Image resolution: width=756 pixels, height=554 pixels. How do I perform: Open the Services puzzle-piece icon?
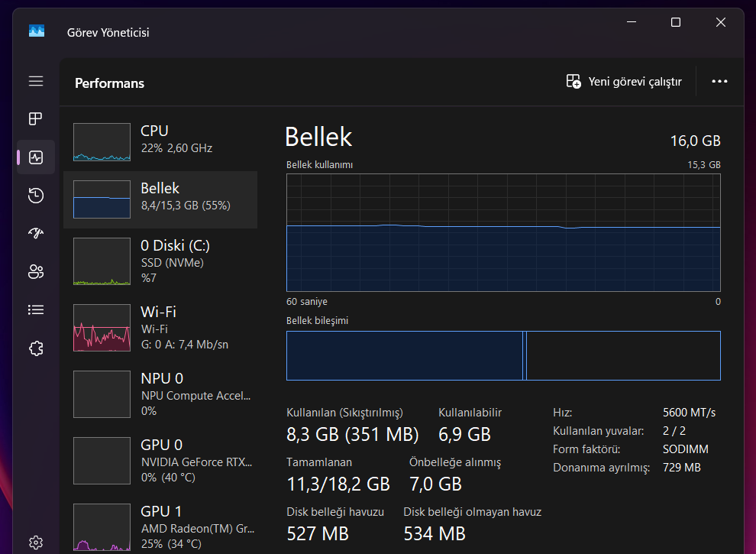click(36, 348)
